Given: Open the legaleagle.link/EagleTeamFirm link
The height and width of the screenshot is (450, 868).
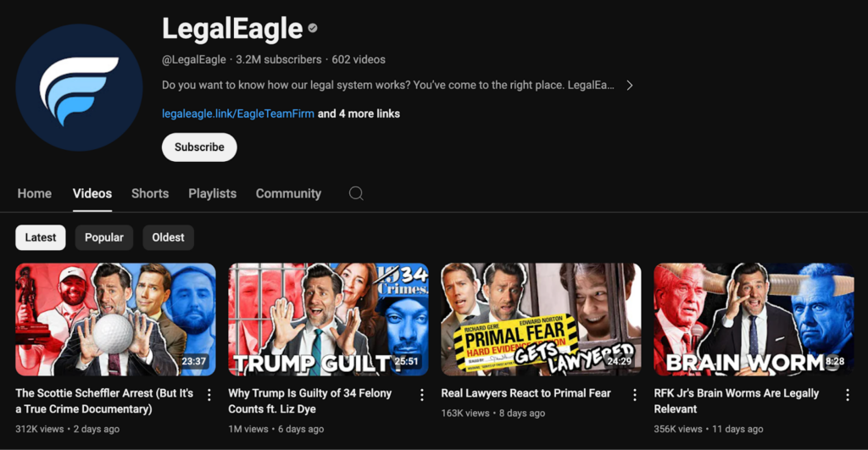Looking at the screenshot, I should pyautogui.click(x=237, y=114).
